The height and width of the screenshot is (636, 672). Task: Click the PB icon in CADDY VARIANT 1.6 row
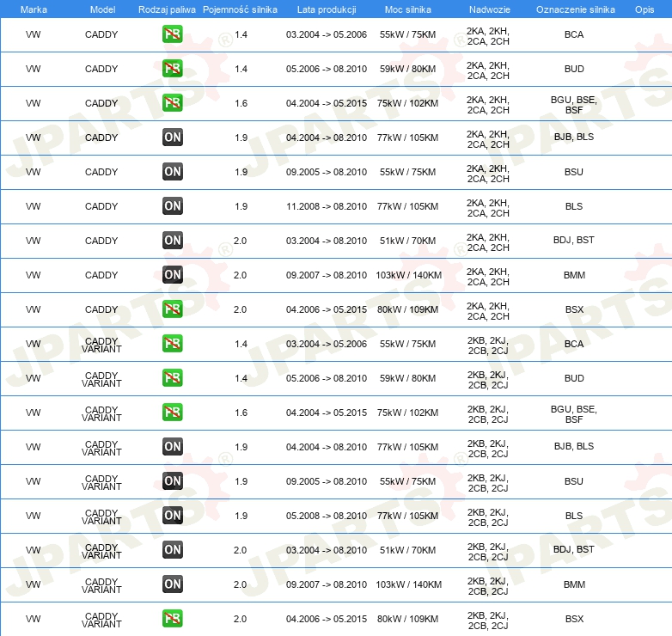(172, 412)
